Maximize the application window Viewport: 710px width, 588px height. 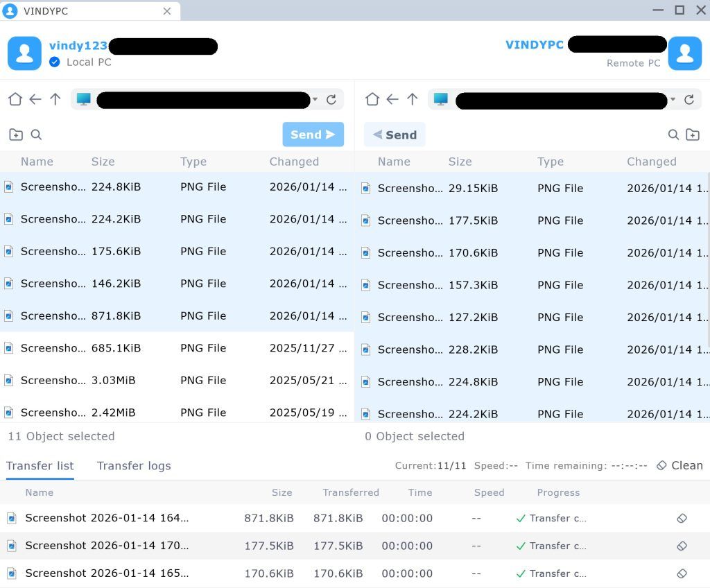tap(679, 10)
